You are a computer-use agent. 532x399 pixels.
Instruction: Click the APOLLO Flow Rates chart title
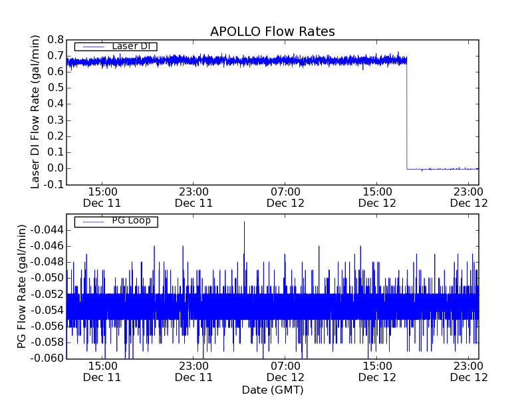click(272, 31)
